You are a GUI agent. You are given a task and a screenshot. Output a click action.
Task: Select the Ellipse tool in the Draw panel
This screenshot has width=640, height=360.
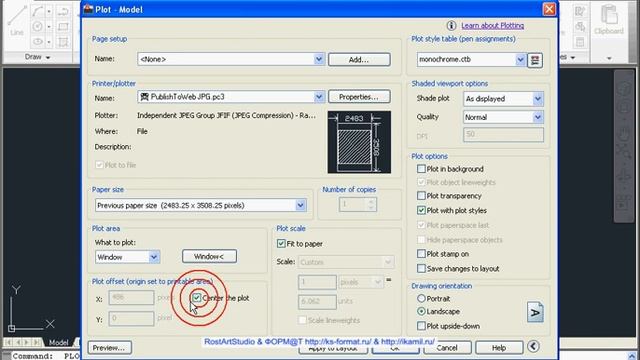tap(37, 42)
